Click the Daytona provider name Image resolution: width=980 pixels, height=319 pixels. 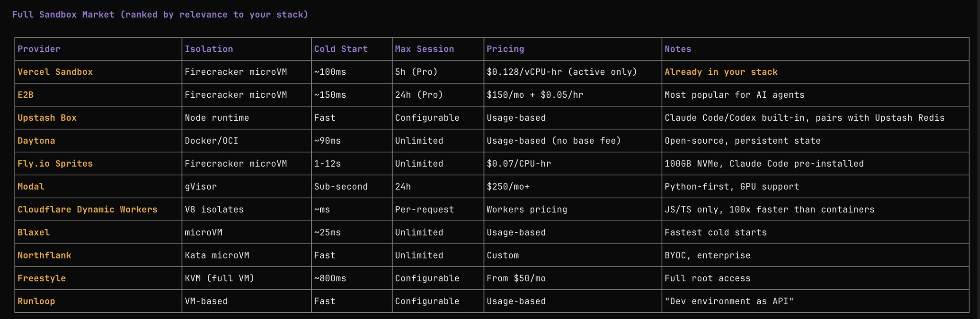click(x=36, y=141)
